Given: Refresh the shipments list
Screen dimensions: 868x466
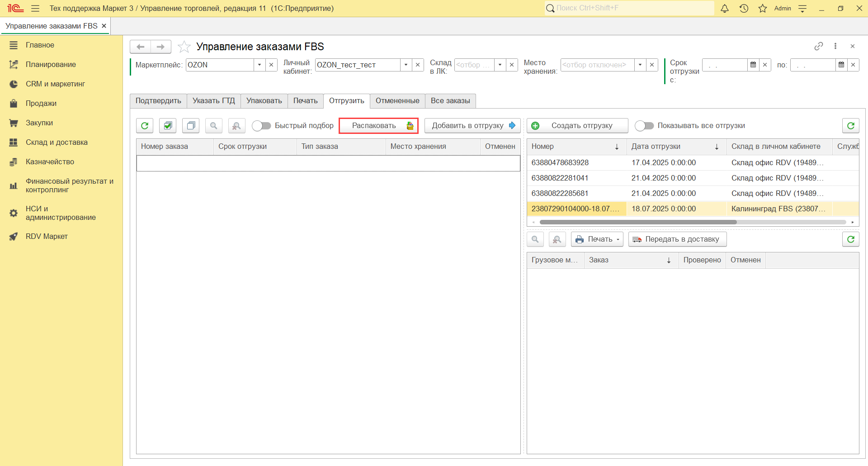Looking at the screenshot, I should [850, 126].
